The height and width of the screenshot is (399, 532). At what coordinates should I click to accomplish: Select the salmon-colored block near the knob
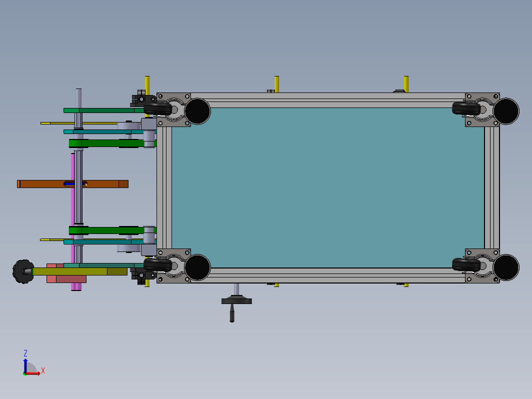66,279
